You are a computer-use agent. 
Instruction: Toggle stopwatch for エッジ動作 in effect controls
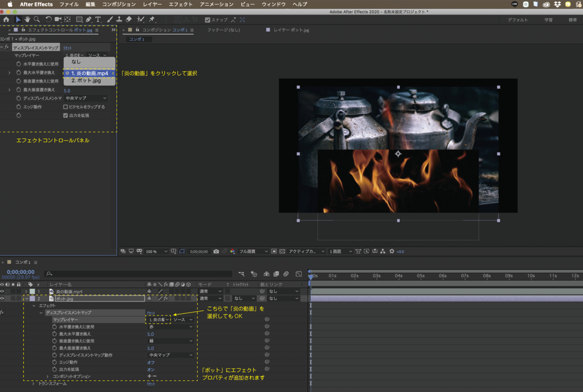tap(18, 107)
